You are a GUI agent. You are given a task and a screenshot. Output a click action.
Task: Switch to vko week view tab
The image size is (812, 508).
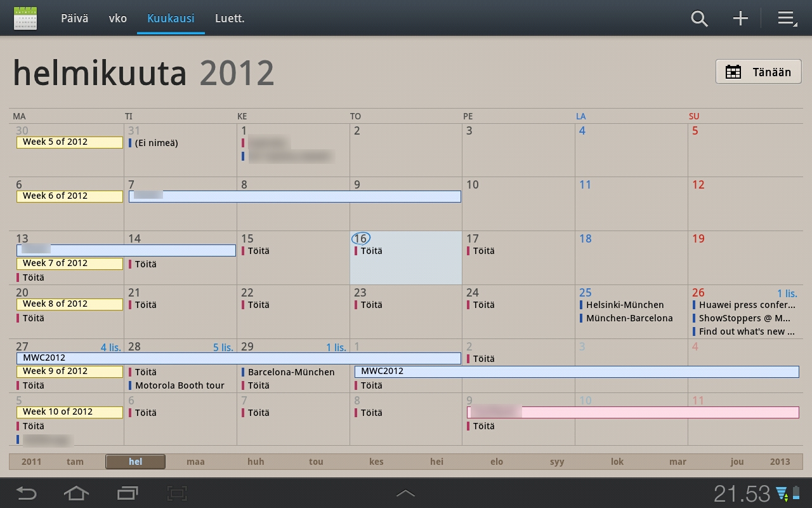tap(117, 18)
